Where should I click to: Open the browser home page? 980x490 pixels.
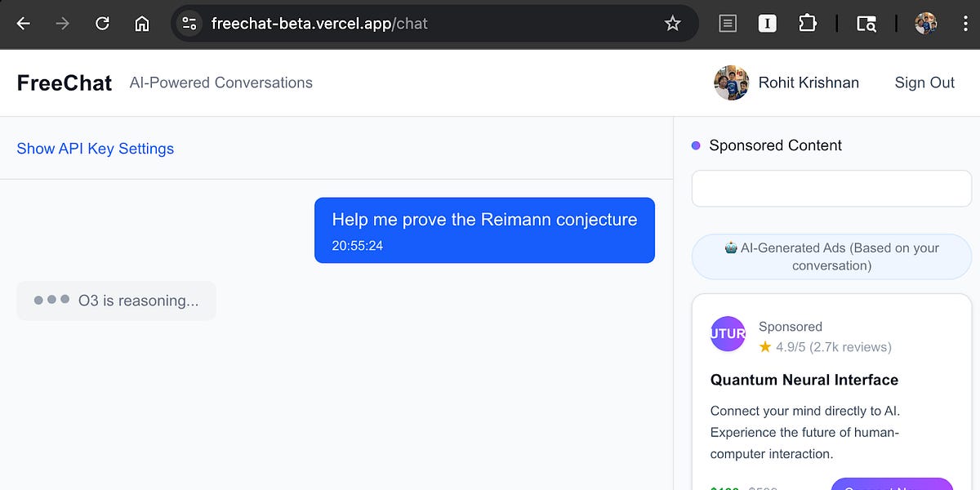click(x=142, y=24)
